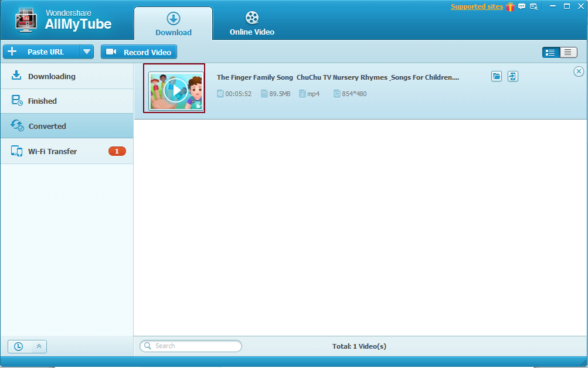Open the Downloading section

click(x=67, y=76)
